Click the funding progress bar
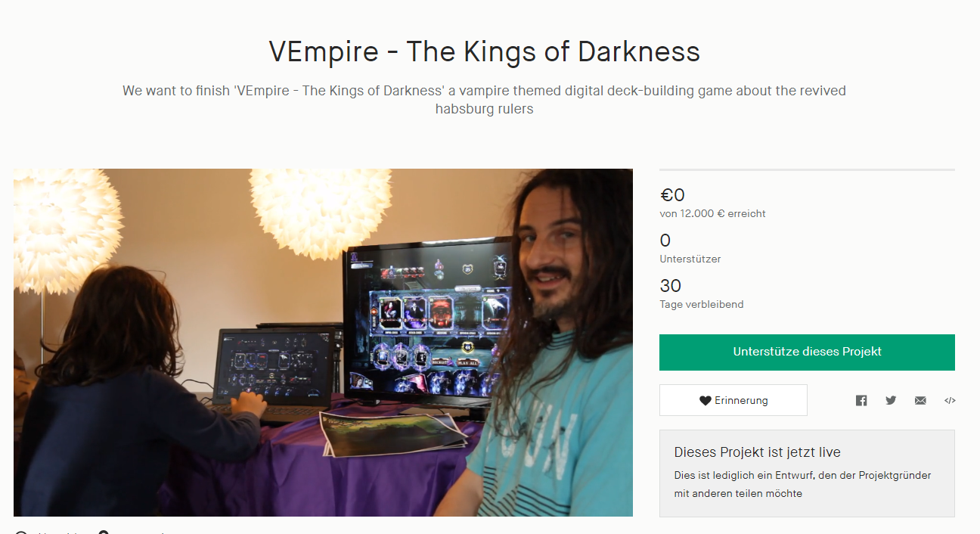 pos(807,169)
